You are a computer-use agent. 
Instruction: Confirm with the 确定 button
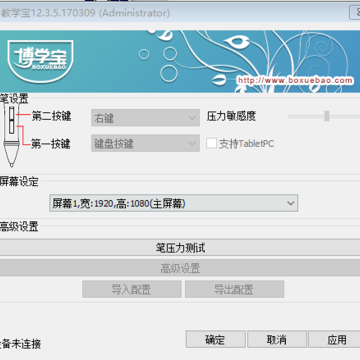[x=215, y=339]
